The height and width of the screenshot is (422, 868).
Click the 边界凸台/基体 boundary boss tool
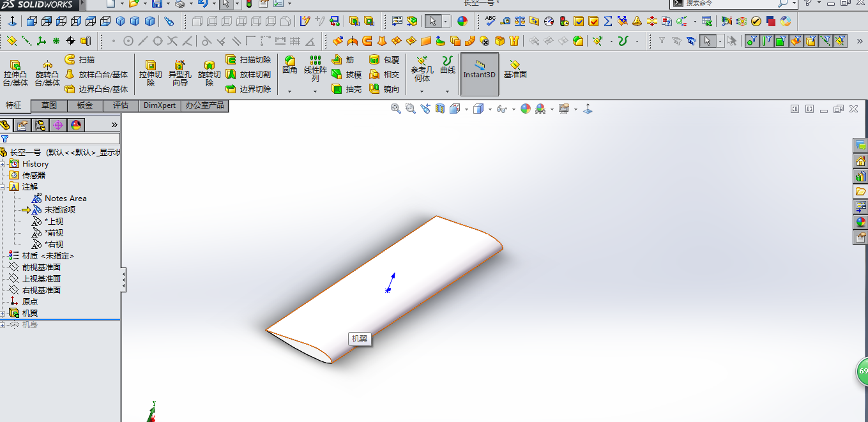pyautogui.click(x=96, y=89)
